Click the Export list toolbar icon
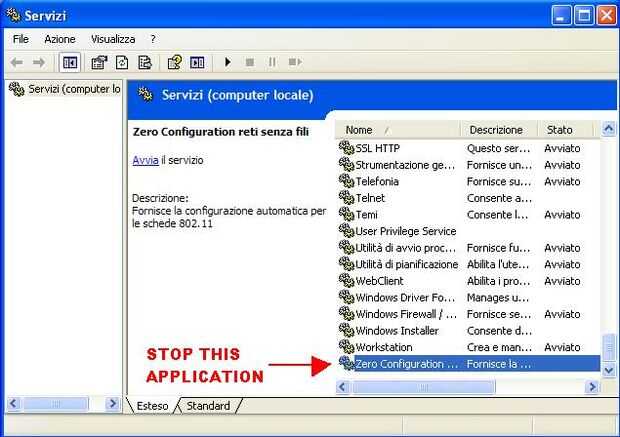 (x=145, y=62)
